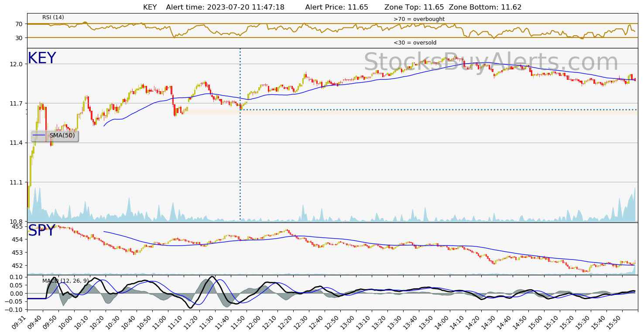Click the SPY 455 axis label
Screen dimensions: 644x335
pos(18,227)
